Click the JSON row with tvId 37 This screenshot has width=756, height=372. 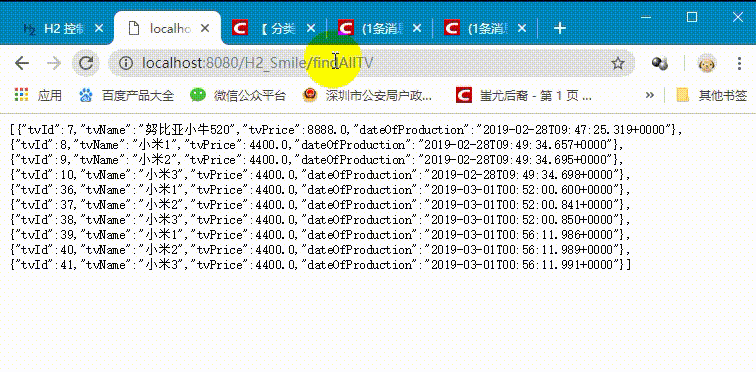point(320,205)
